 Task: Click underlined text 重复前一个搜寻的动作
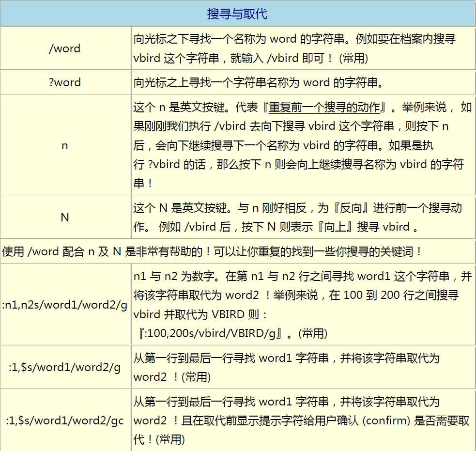click(x=324, y=107)
